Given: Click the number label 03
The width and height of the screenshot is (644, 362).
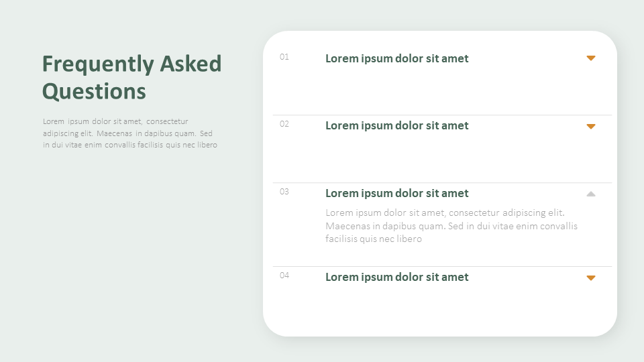Looking at the screenshot, I should 284,192.
